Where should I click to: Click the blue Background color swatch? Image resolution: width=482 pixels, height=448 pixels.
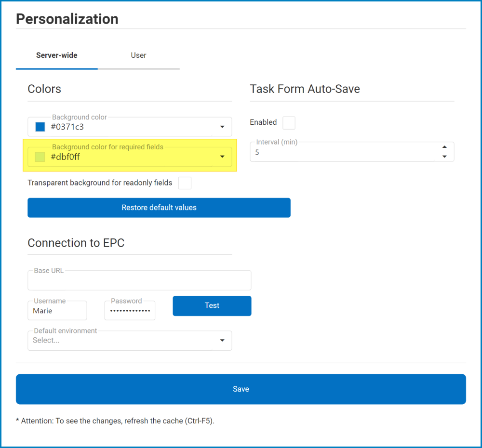(x=39, y=127)
